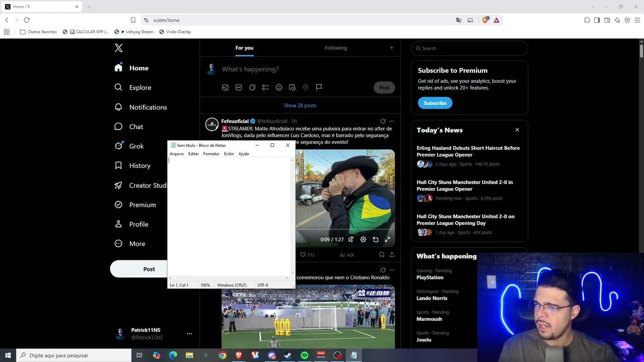Switch to the For you tab

245,48
